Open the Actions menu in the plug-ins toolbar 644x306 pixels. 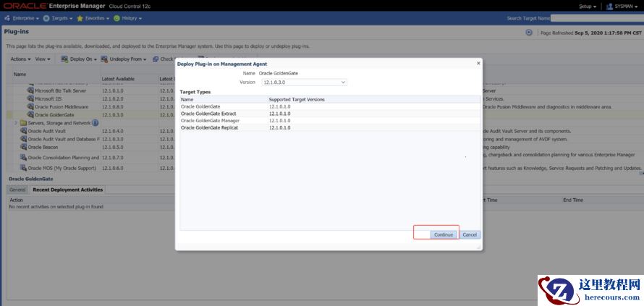(20, 59)
